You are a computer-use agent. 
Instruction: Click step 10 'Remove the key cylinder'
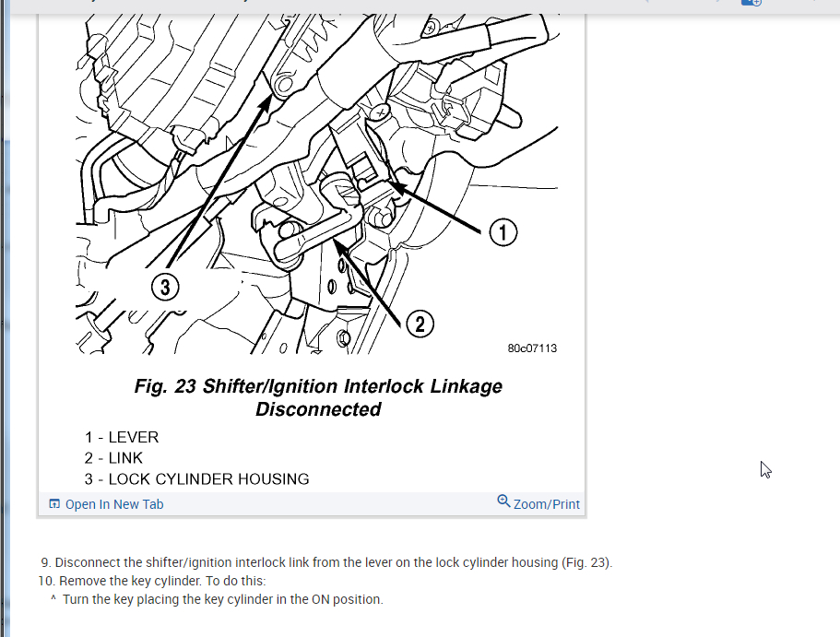click(151, 581)
